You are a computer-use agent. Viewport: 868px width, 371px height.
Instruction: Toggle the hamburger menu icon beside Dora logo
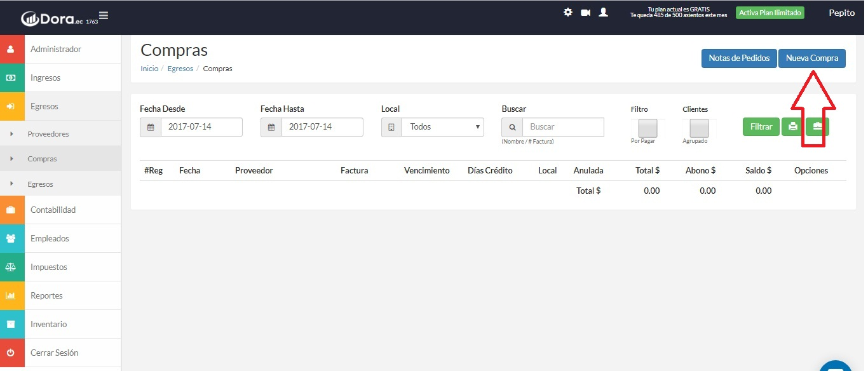pyautogui.click(x=104, y=15)
